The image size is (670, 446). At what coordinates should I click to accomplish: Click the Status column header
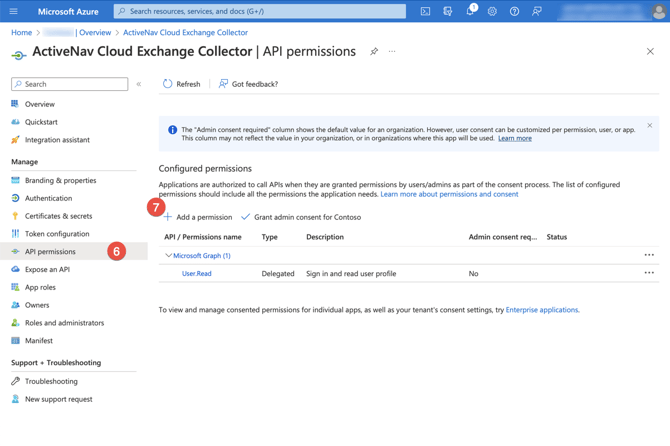click(x=557, y=237)
